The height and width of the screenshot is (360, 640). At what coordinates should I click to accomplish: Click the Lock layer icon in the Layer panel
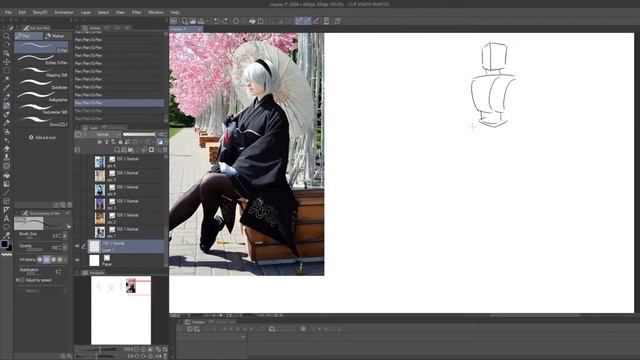120,142
